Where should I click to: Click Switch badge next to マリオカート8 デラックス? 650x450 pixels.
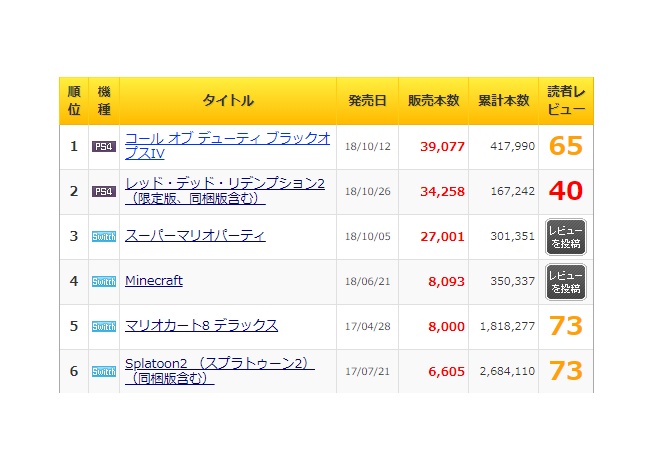(104, 327)
